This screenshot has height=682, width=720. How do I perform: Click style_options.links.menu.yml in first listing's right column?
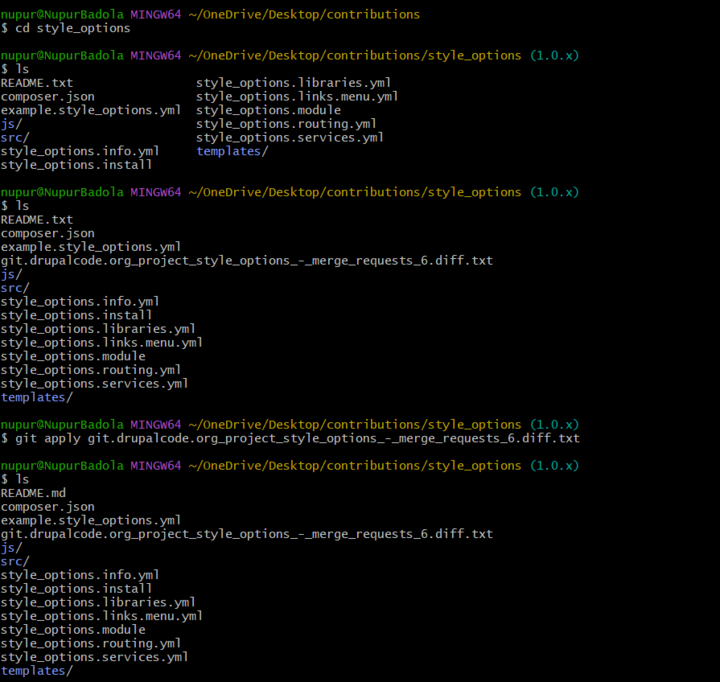click(x=297, y=96)
